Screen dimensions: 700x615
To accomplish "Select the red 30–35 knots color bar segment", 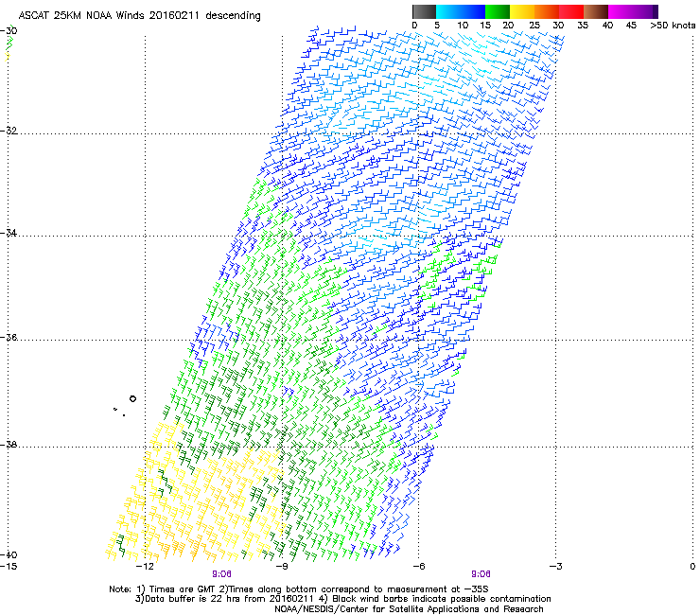I will pyautogui.click(x=571, y=11).
